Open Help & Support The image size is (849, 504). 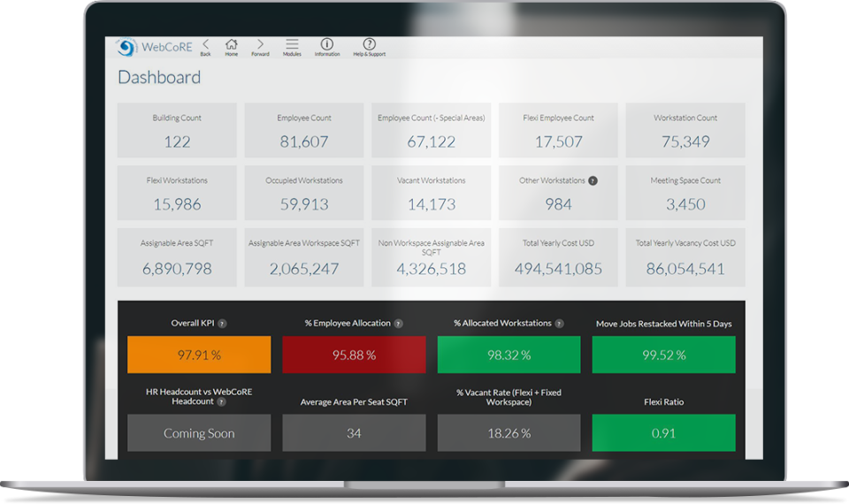(370, 47)
